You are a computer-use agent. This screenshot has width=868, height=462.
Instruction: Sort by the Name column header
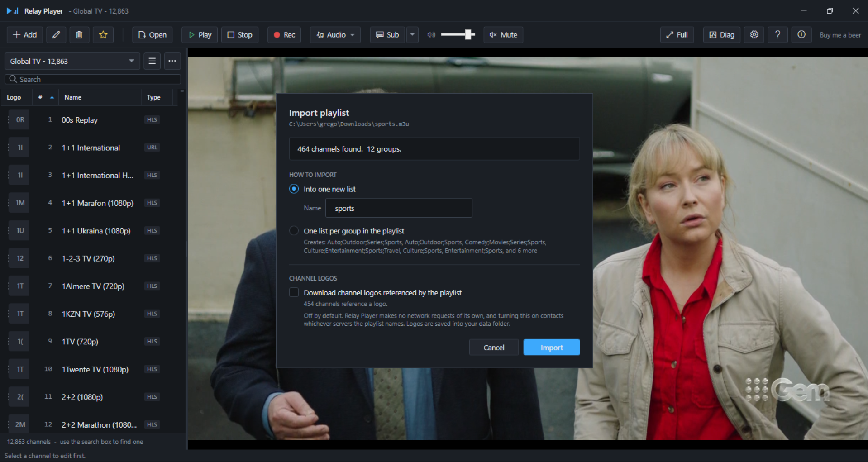100,97
